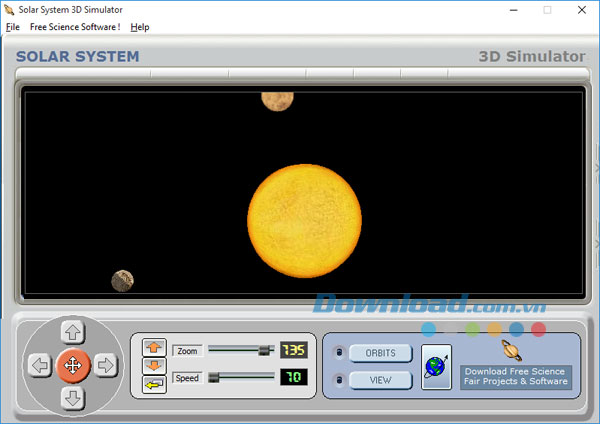Screen dimensions: 600x424
Task: Click the yellow return reset arrow
Action: (x=154, y=384)
